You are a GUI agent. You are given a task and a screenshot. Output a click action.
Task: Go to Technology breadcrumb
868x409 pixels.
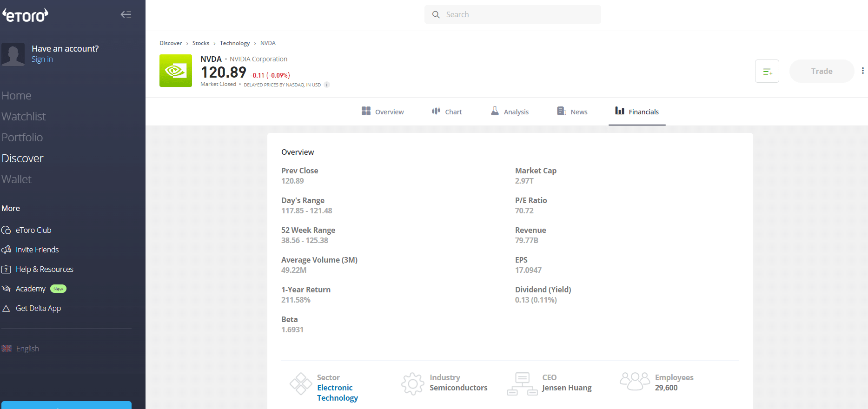235,43
